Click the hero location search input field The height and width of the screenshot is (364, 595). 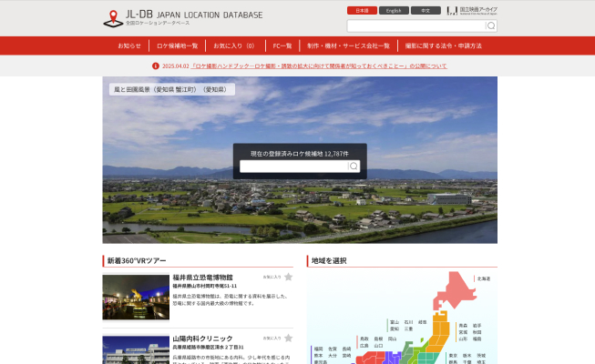click(293, 167)
